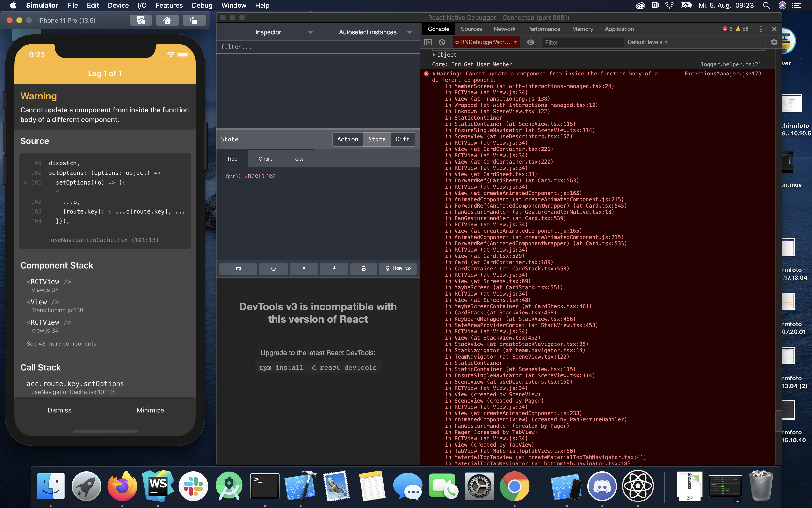812x508 pixels.
Task: Select the Raw state tab
Action: point(298,159)
